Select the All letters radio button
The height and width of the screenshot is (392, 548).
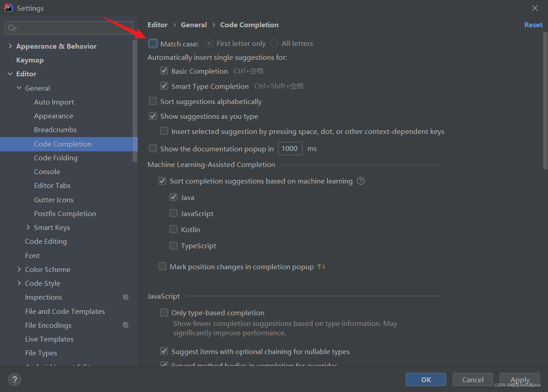click(x=274, y=43)
